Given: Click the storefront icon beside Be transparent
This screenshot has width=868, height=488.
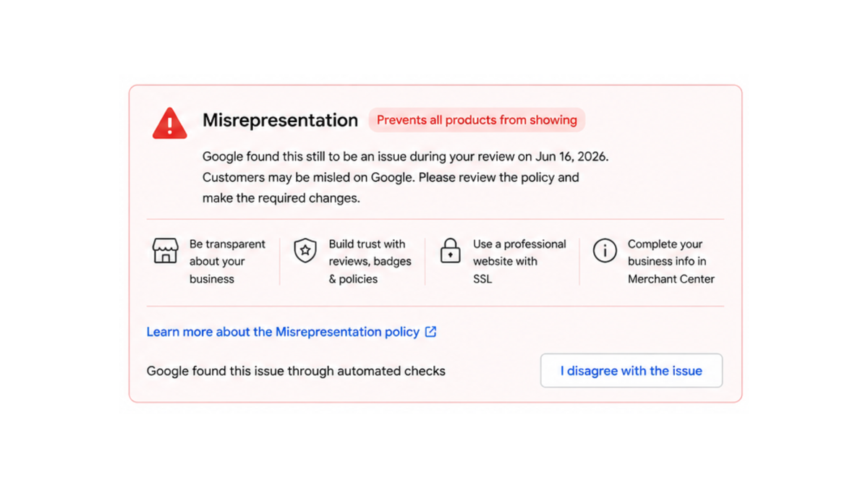Looking at the screenshot, I should pos(166,251).
